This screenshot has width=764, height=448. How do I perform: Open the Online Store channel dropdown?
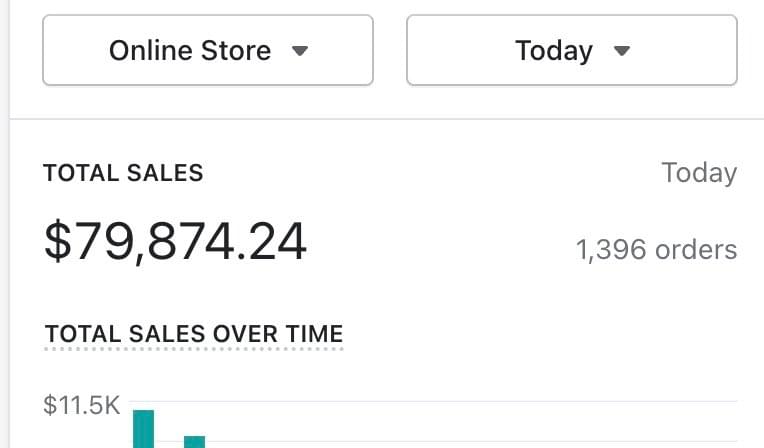point(207,50)
